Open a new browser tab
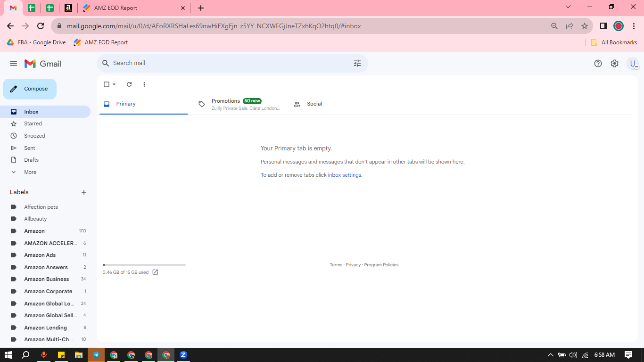This screenshot has width=644, height=362. pyautogui.click(x=201, y=8)
